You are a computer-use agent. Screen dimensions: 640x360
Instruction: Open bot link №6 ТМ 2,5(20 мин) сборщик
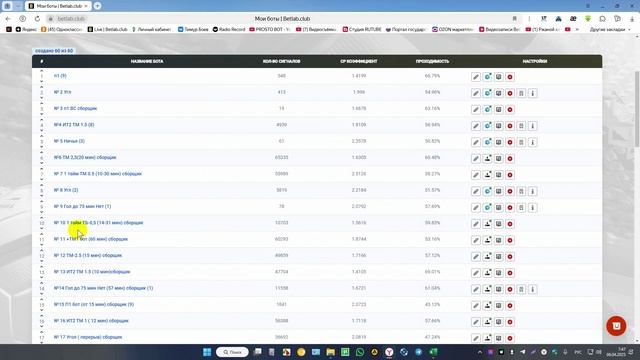click(85, 158)
